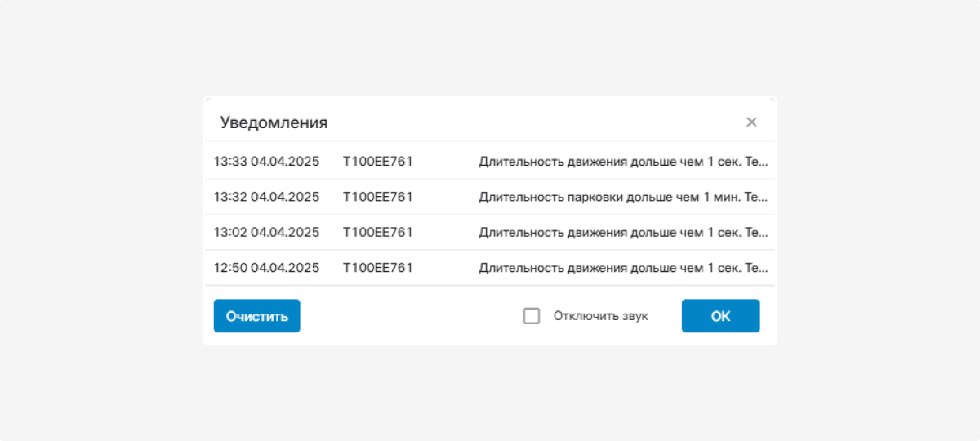Click the 13:32 timestamp cell
Screen dimensions: 980x441
(266, 197)
